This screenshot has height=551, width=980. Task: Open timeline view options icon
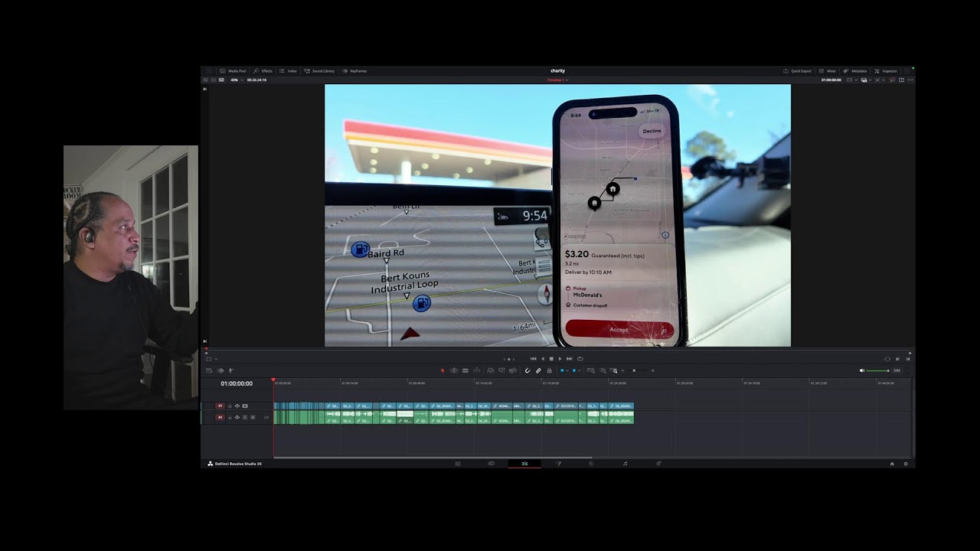pyautogui.click(x=209, y=370)
